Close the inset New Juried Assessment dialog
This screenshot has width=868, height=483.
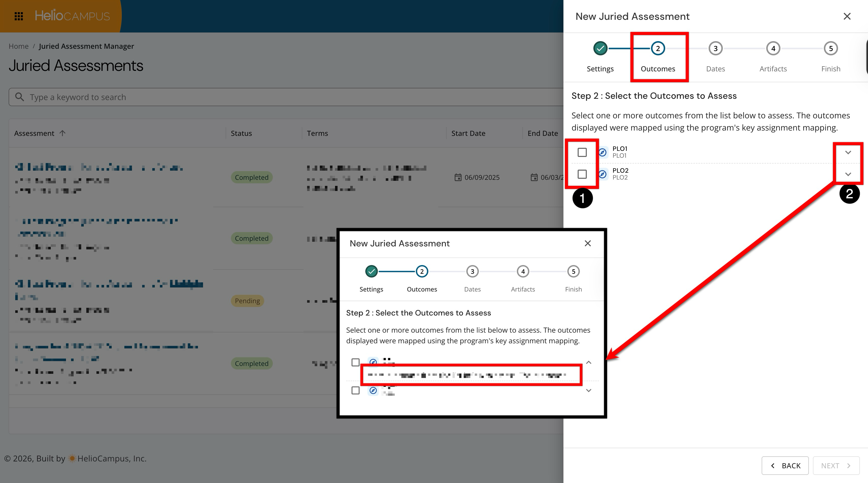pos(588,243)
